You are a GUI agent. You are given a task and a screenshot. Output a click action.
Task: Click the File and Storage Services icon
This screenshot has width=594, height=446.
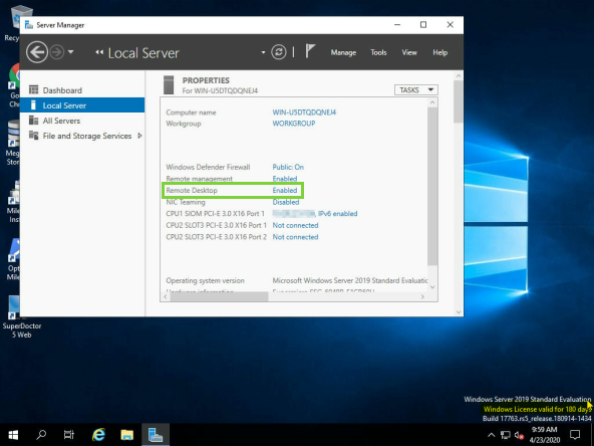click(x=34, y=135)
